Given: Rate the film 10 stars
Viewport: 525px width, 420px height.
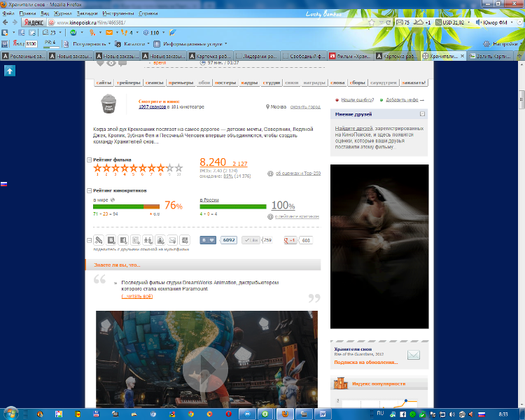Looking at the screenshot, I should (178, 167).
